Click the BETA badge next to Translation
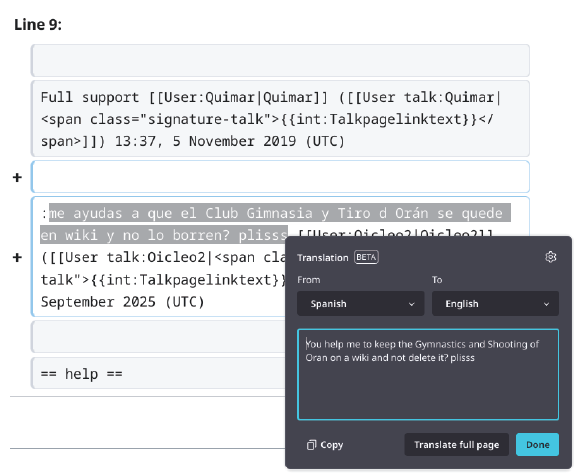Viewport: 579px width, 474px height. pyautogui.click(x=366, y=257)
